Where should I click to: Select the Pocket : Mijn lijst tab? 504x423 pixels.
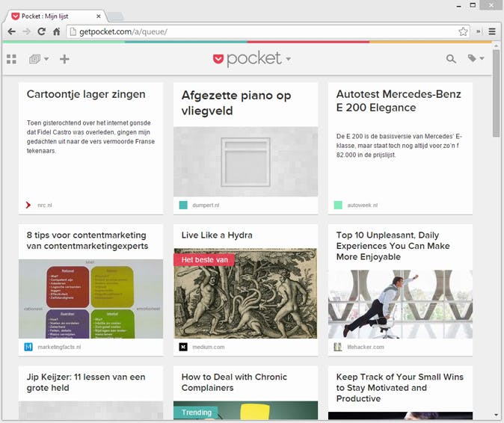point(55,16)
